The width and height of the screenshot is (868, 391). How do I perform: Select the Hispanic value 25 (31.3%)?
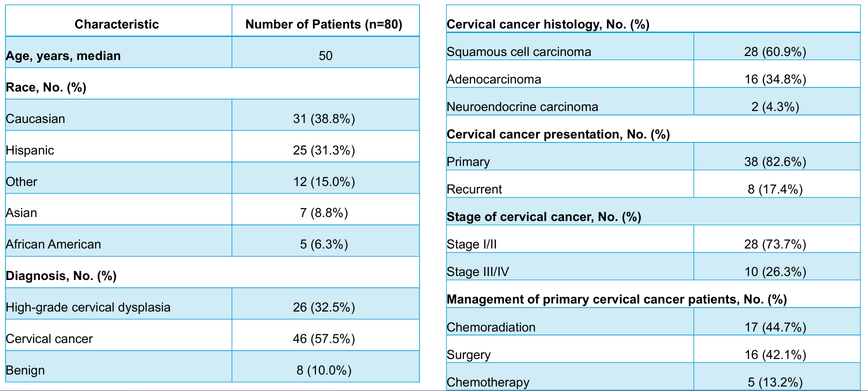click(324, 150)
